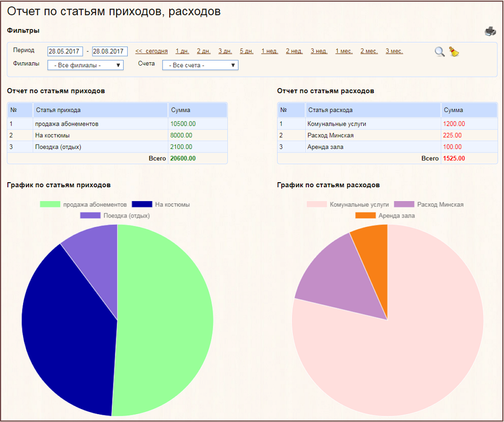Select the На костюмы table cell
The image size is (504, 422).
(x=100, y=136)
